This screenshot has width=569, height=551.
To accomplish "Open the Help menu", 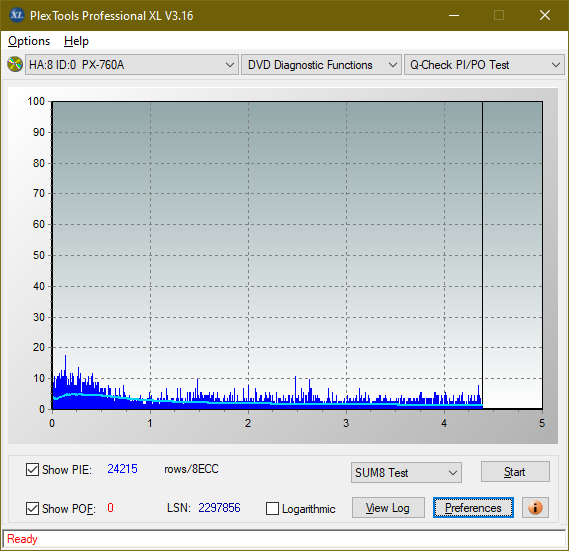I will coord(76,41).
